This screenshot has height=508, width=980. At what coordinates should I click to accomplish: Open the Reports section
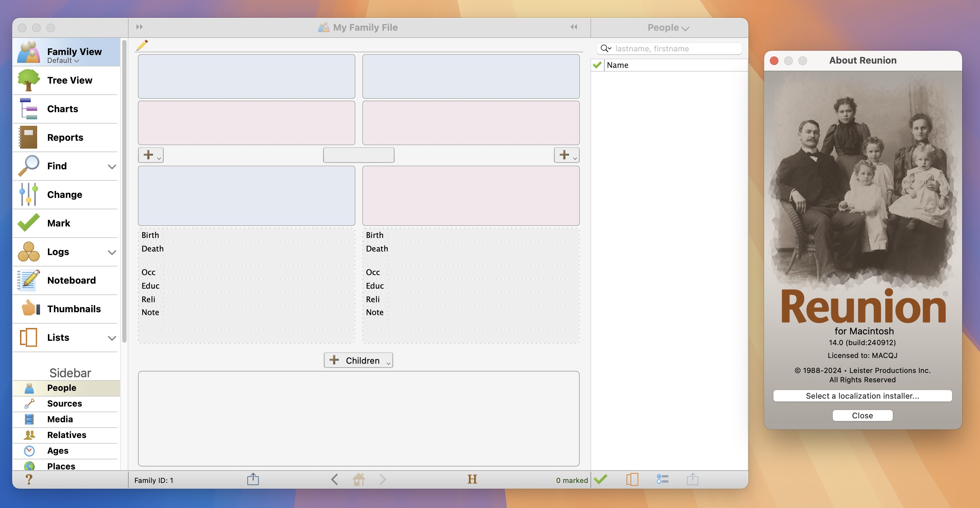pos(66,138)
